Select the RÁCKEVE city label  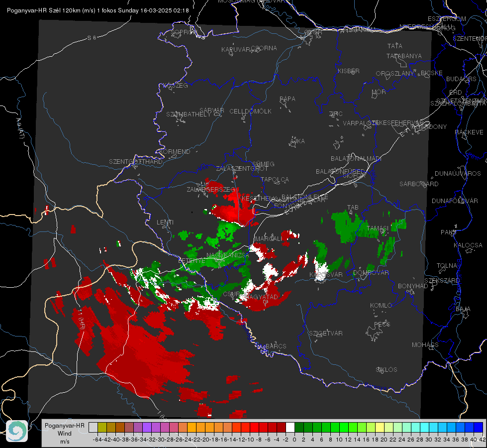(469, 132)
